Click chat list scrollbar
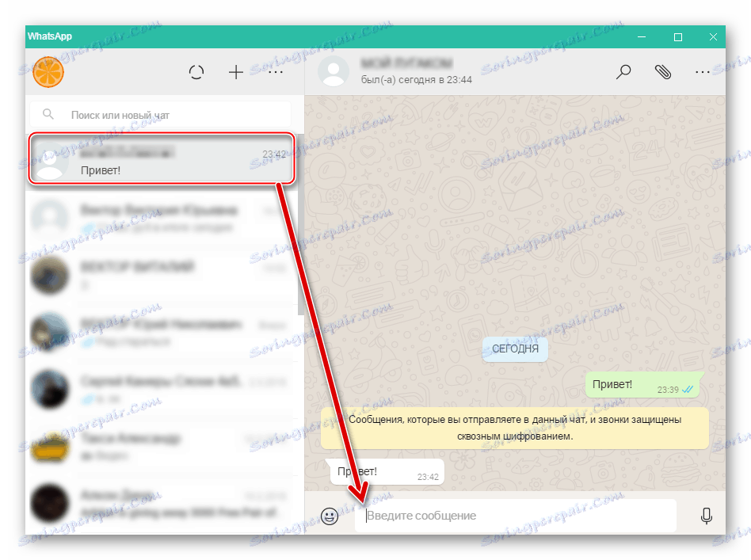 (x=301, y=225)
